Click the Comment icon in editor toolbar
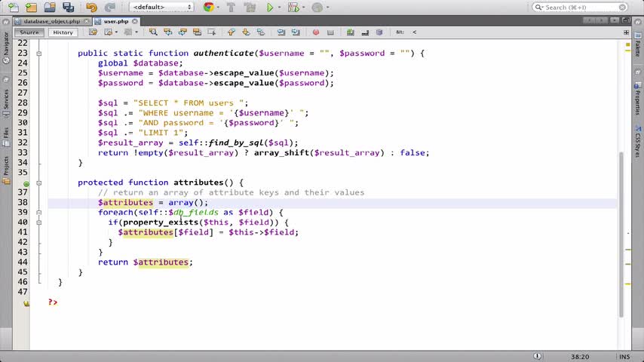 click(x=351, y=32)
